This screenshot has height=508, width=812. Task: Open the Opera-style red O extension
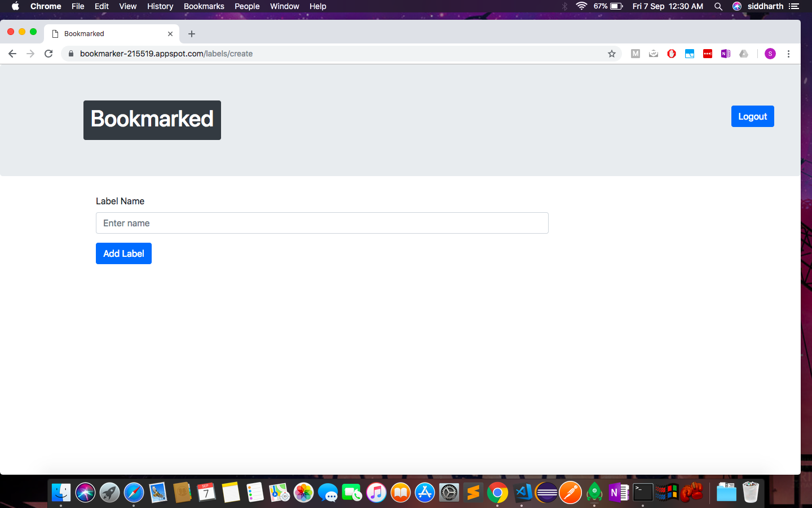click(x=672, y=54)
